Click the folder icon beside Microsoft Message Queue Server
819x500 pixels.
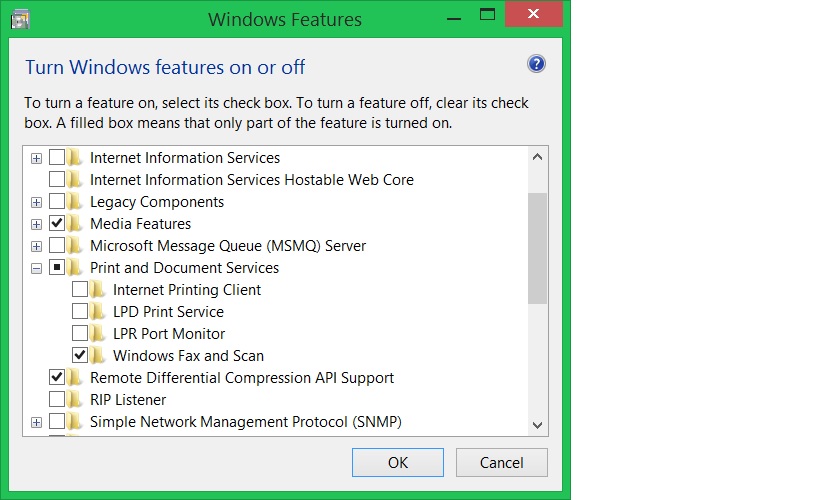[75, 245]
